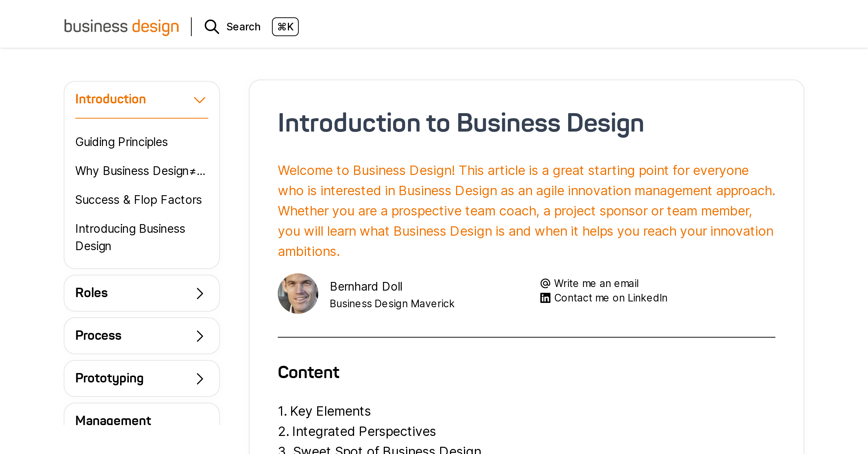
Task: Click the Search text label
Action: click(x=243, y=26)
